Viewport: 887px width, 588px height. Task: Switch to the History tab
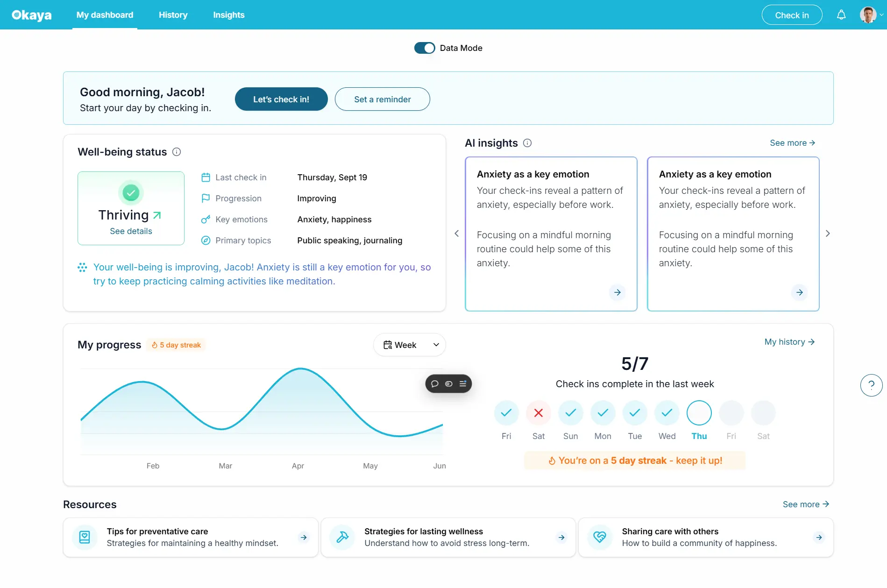[x=173, y=15]
